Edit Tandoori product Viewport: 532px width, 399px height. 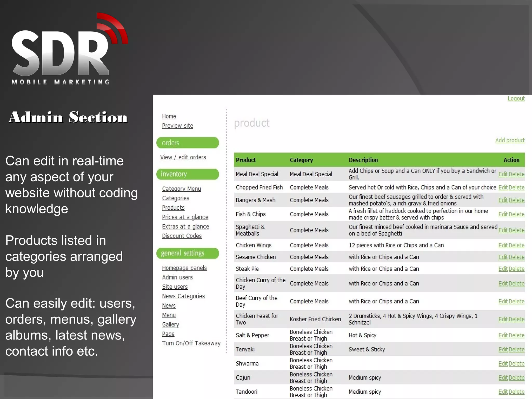point(503,392)
